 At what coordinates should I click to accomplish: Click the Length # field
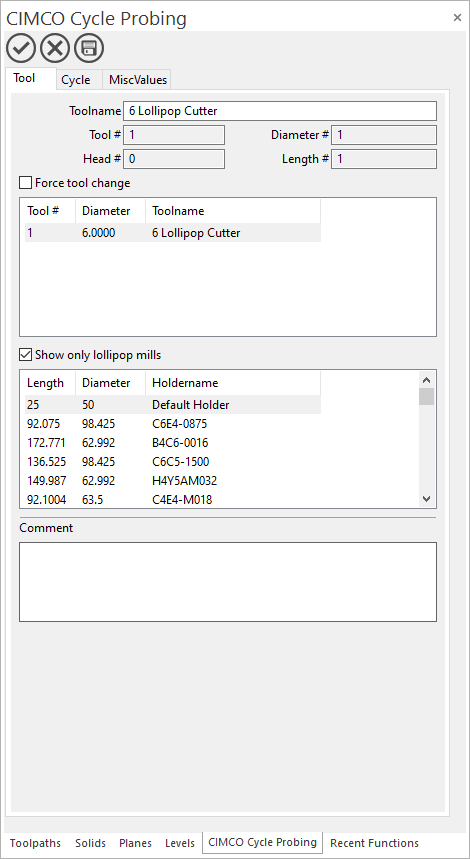[x=384, y=159]
